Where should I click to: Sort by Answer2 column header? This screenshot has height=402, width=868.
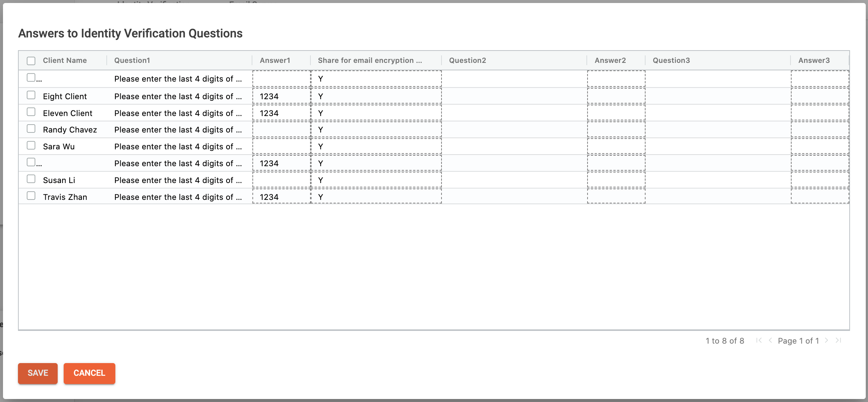(610, 60)
